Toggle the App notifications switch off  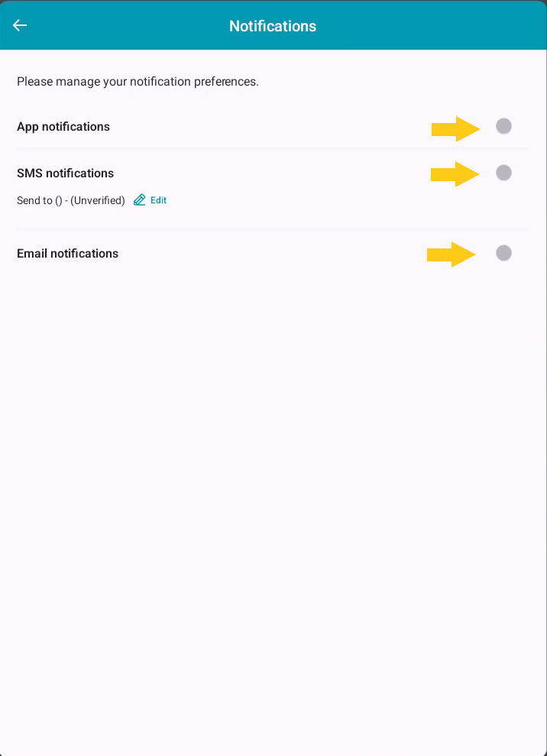click(503, 126)
